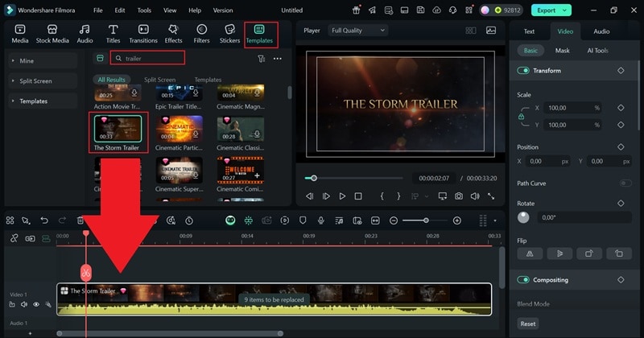Toggle the Path Curve switch
644x338 pixels.
point(625,183)
